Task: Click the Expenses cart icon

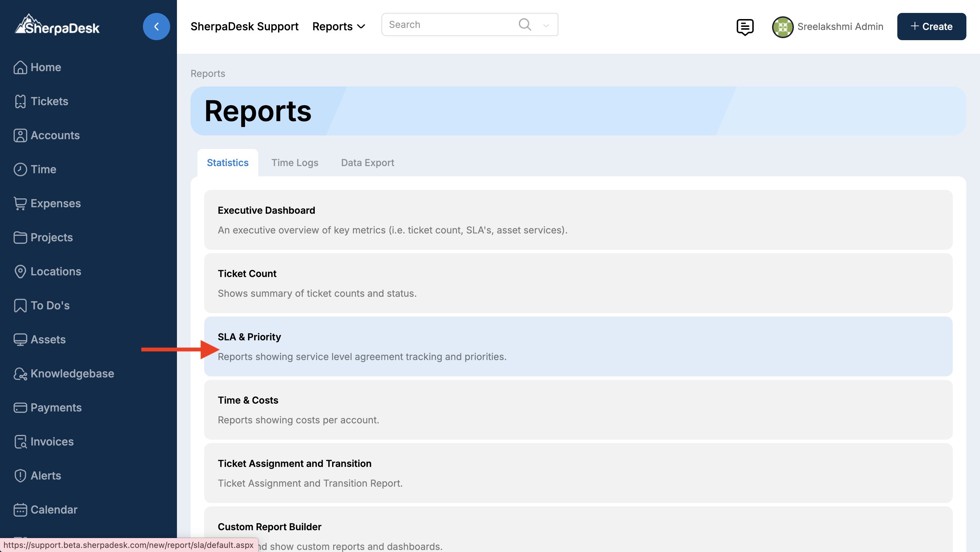Action: pyautogui.click(x=20, y=204)
